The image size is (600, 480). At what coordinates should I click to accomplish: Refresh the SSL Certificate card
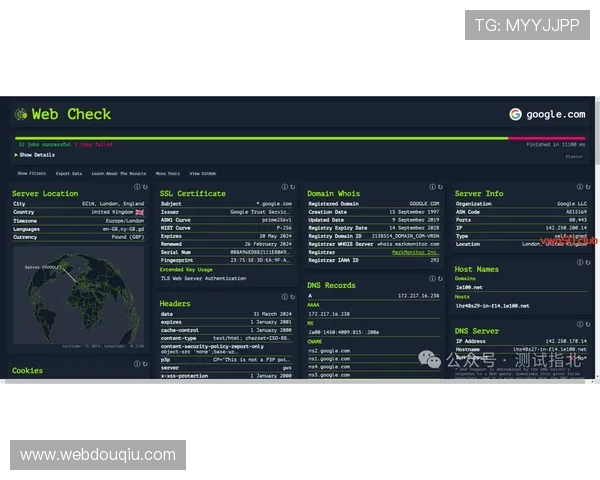(292, 187)
